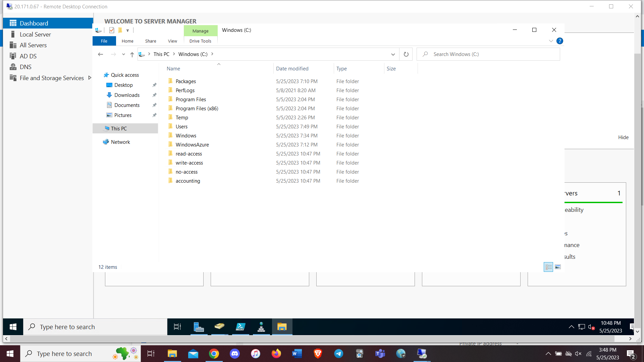Go back with the Back arrow
The width and height of the screenshot is (644, 362).
tap(100, 54)
